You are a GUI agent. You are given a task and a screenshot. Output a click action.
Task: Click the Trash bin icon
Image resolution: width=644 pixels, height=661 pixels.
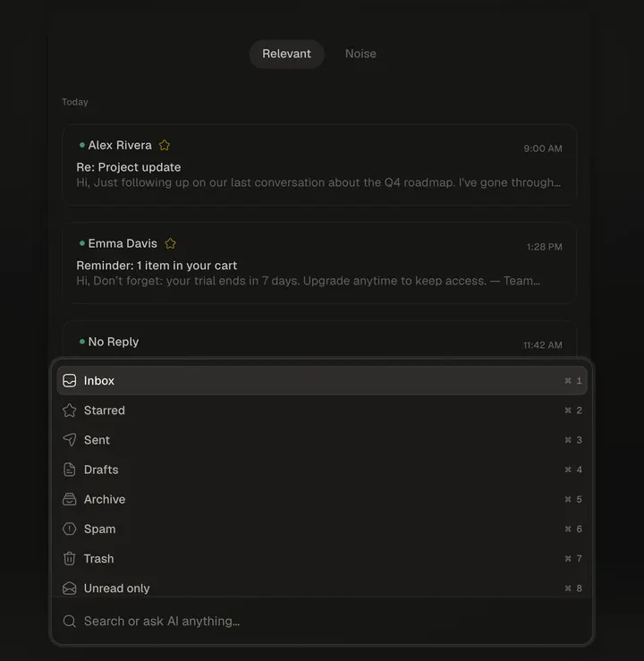pyautogui.click(x=70, y=558)
